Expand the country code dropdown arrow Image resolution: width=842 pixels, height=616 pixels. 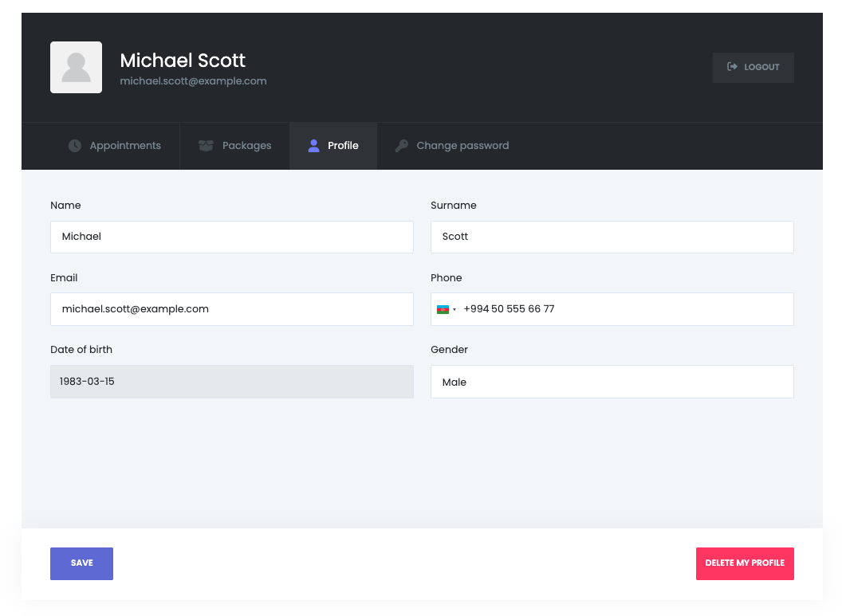point(454,309)
